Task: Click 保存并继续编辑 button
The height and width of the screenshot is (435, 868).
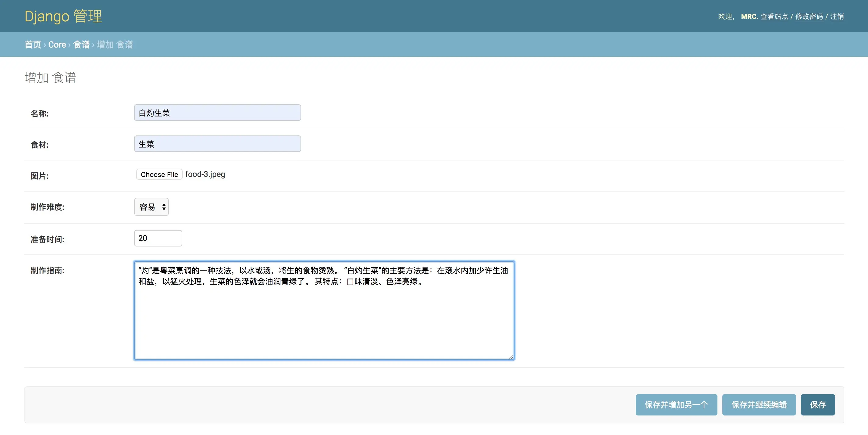Action: tap(759, 405)
